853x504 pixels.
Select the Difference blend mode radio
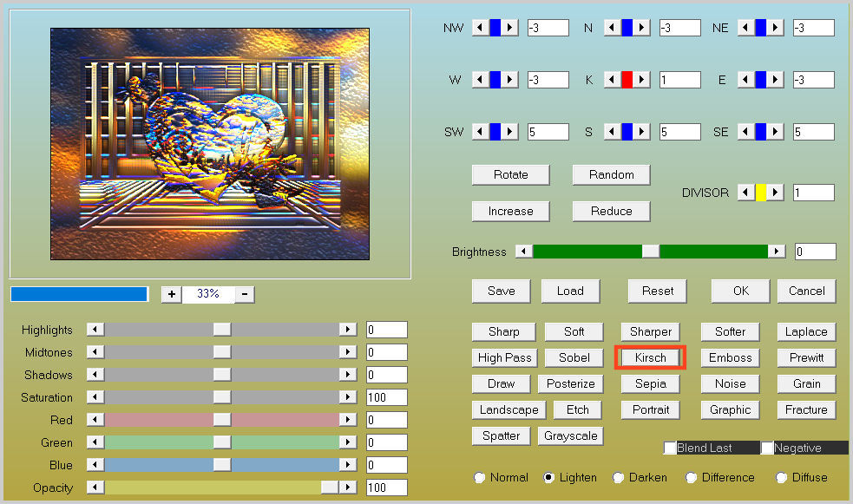click(x=691, y=477)
